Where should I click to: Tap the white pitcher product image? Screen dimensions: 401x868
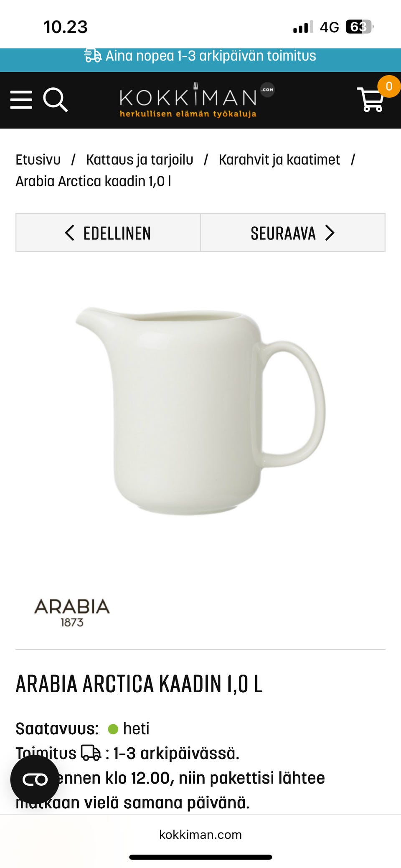tap(200, 411)
